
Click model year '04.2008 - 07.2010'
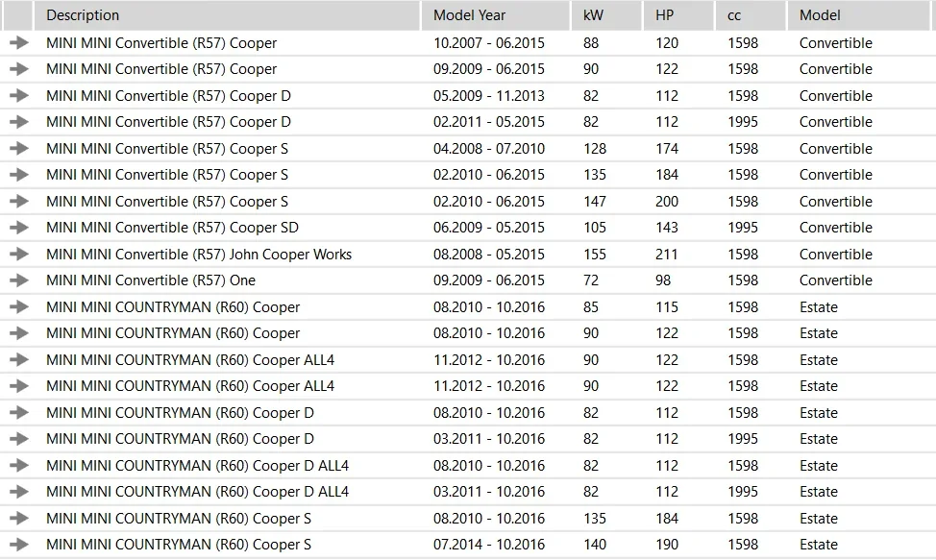pos(489,149)
